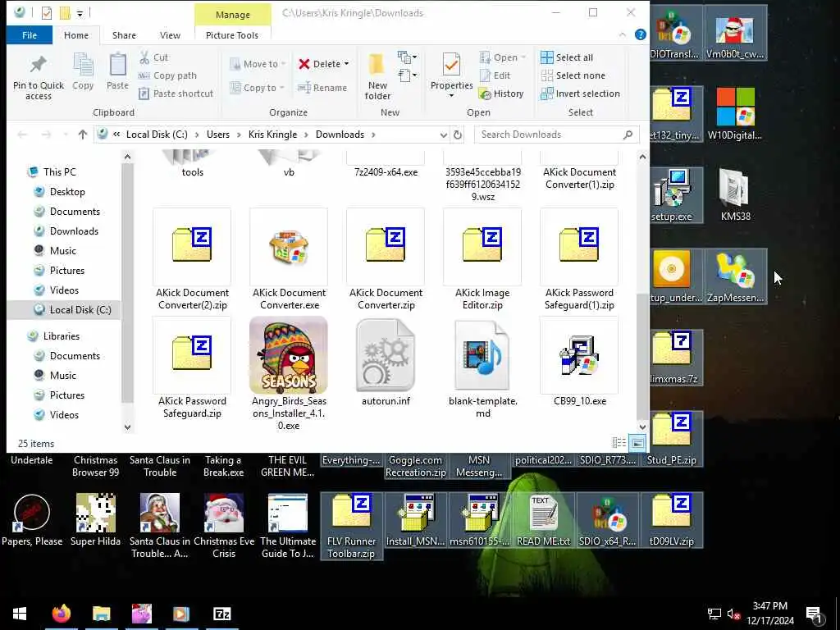Open Move to dropdown

258,64
